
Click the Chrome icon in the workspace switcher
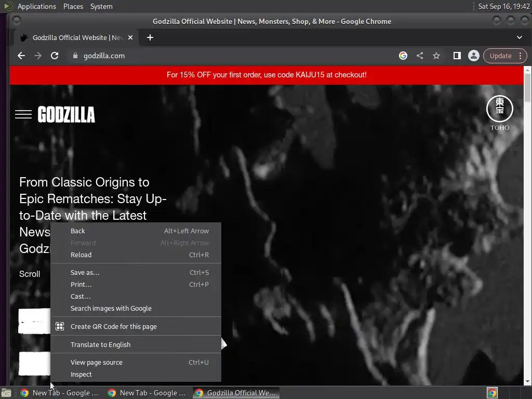tap(492, 393)
